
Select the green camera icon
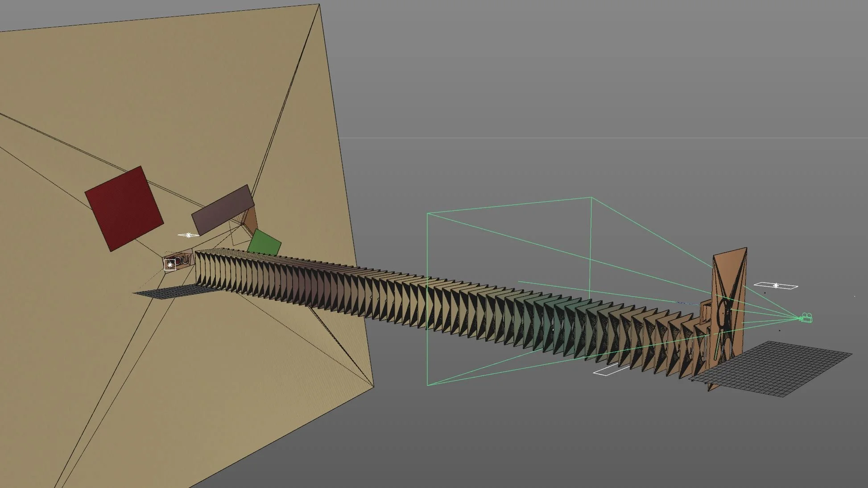tap(806, 318)
